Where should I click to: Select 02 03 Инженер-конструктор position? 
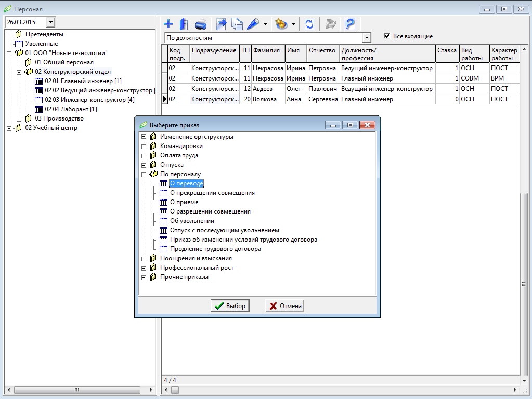pos(89,100)
